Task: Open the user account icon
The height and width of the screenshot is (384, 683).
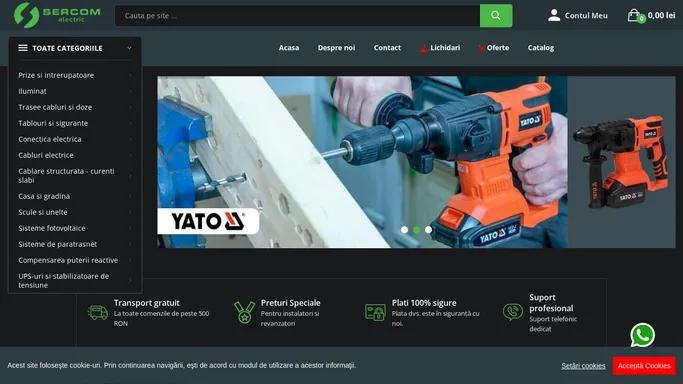Action: tap(554, 15)
